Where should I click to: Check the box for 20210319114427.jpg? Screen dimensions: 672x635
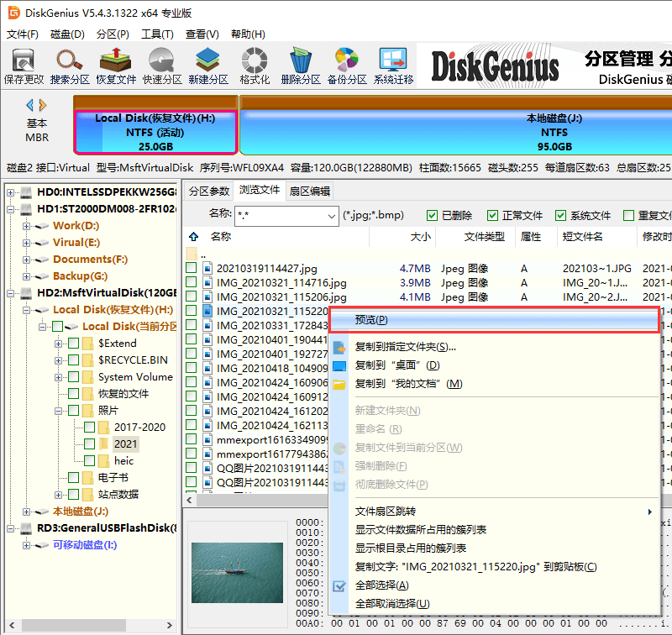(x=192, y=268)
